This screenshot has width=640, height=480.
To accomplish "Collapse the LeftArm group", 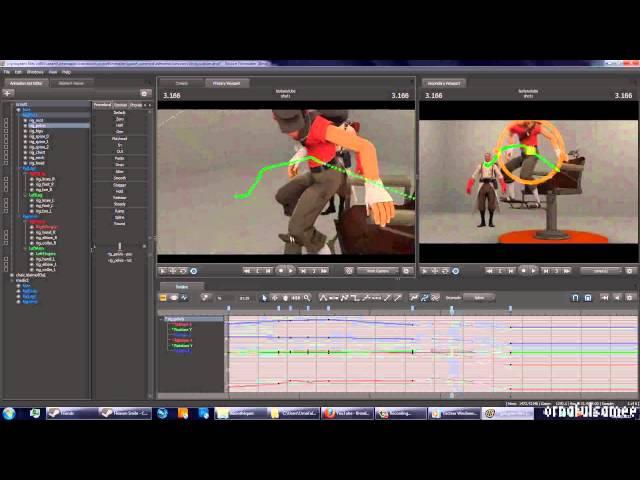I will tap(25, 248).
